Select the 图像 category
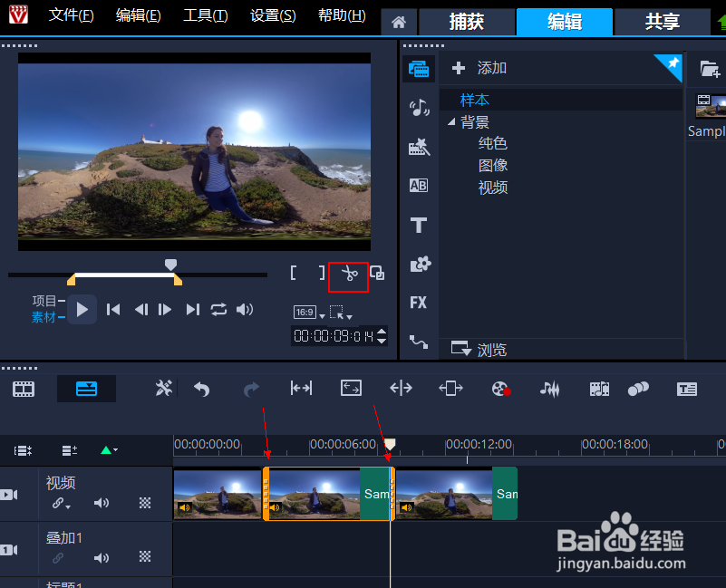 (493, 165)
